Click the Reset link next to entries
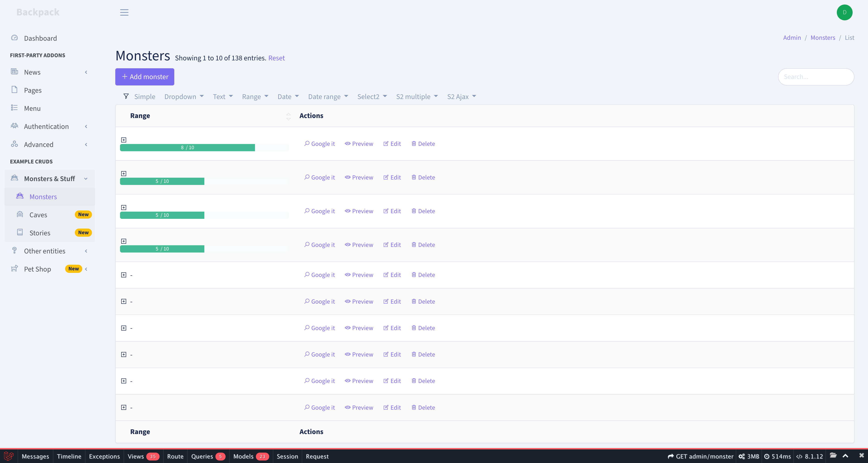 pyautogui.click(x=276, y=58)
